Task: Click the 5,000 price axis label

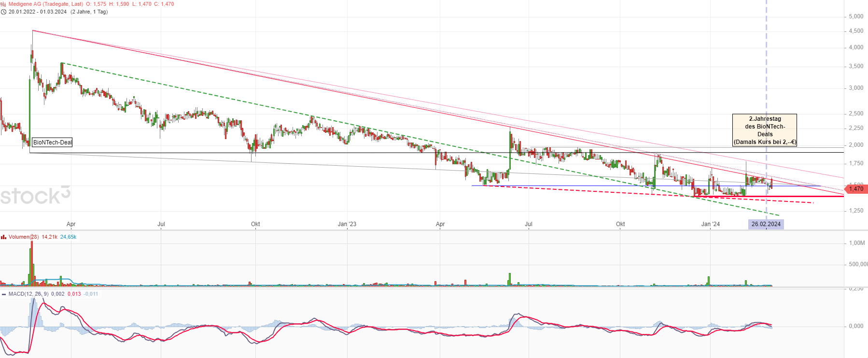Action: point(856,16)
